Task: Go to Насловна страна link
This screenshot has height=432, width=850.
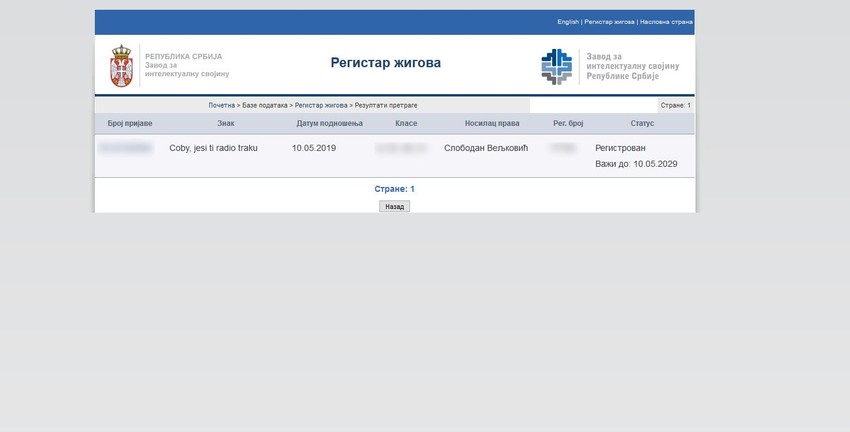Action: (666, 22)
